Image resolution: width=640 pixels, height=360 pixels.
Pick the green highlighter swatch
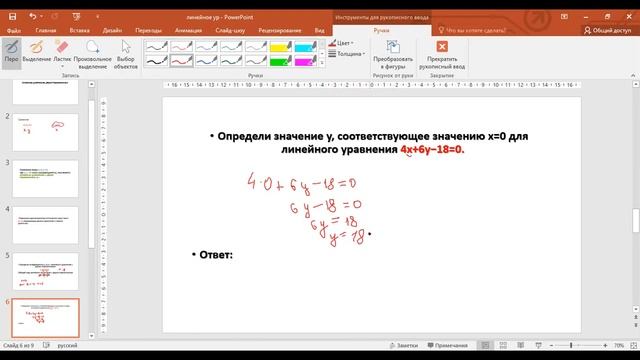[281, 61]
